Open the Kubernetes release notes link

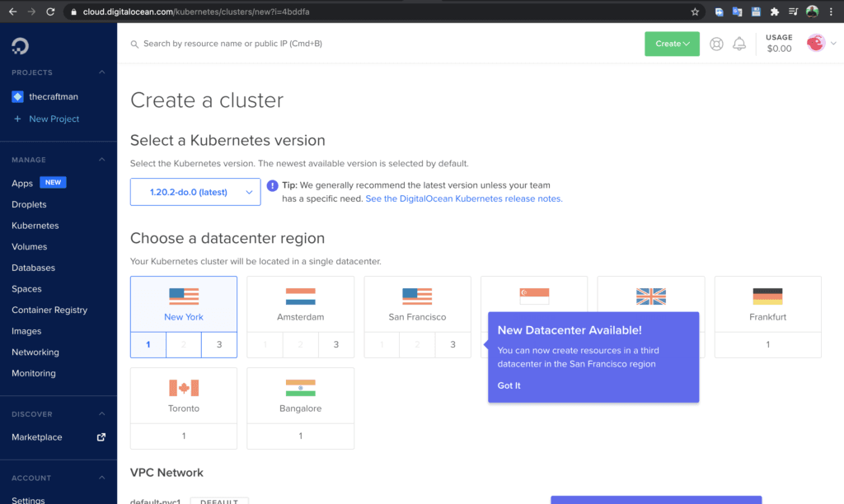464,198
